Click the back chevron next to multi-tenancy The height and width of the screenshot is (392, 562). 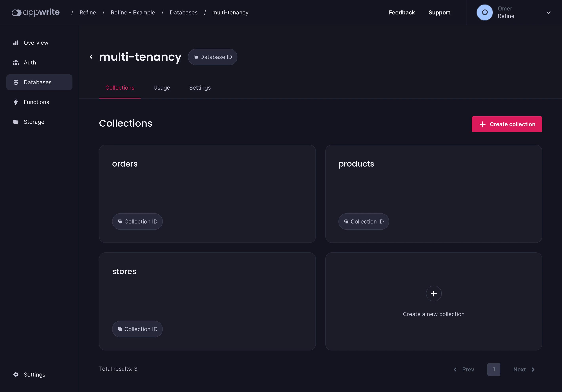pos(91,57)
